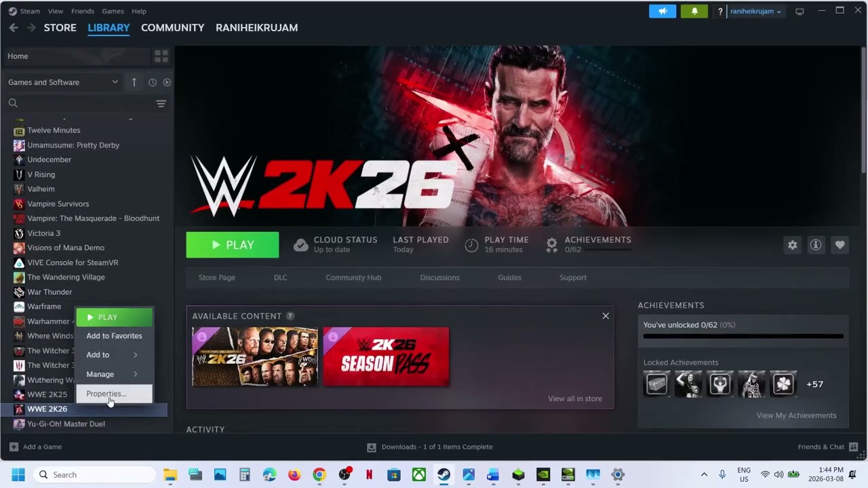Open the notifications bell
This screenshot has height=488, width=868.
694,11
